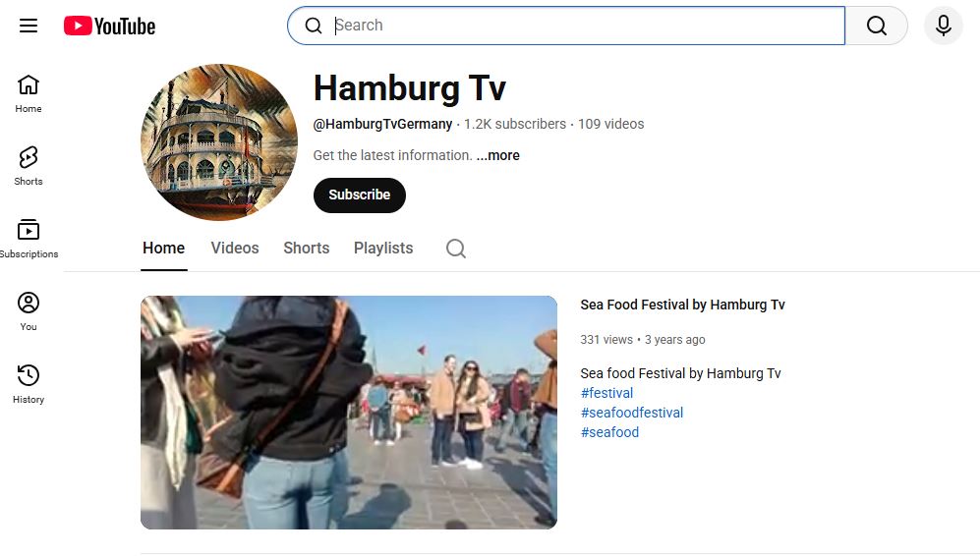Play the Sea Food Festival thumbnail
This screenshot has height=556, width=980.
[348, 413]
